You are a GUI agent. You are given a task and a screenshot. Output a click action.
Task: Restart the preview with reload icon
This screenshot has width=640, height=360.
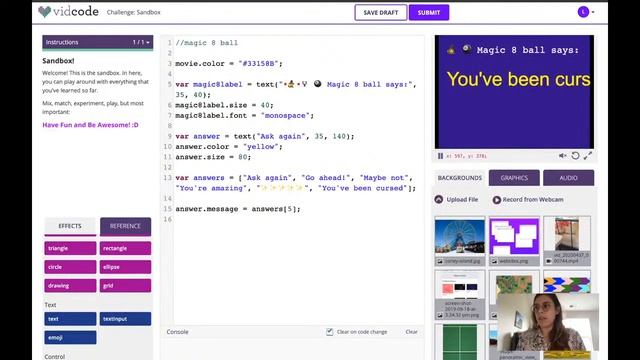[575, 156]
